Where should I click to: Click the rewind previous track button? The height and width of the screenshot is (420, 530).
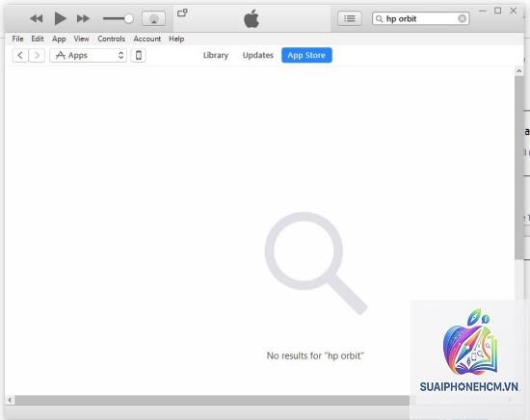(x=37, y=18)
